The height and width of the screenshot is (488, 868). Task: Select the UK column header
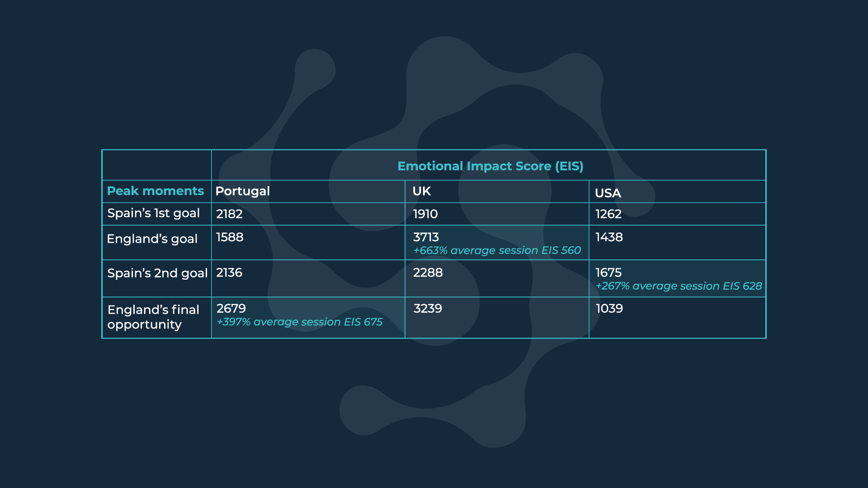421,191
